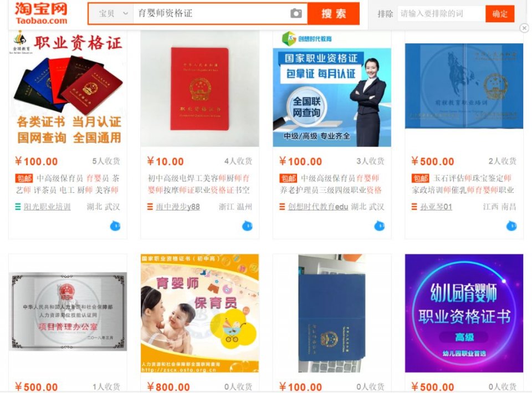Open the 阳光职业培训 shop link
532x393 pixels.
[47, 207]
